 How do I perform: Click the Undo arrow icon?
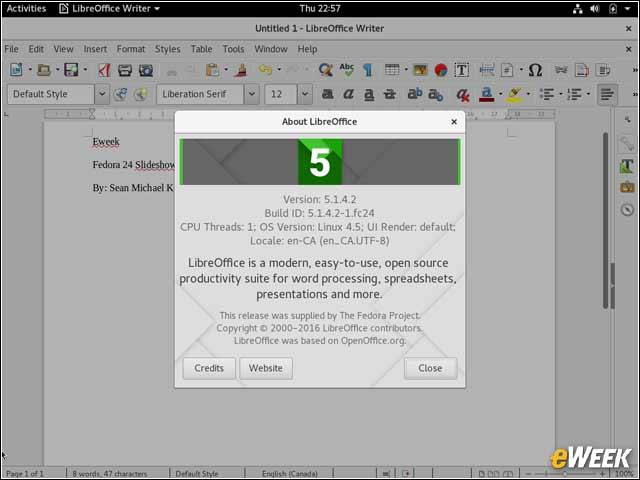click(265, 70)
